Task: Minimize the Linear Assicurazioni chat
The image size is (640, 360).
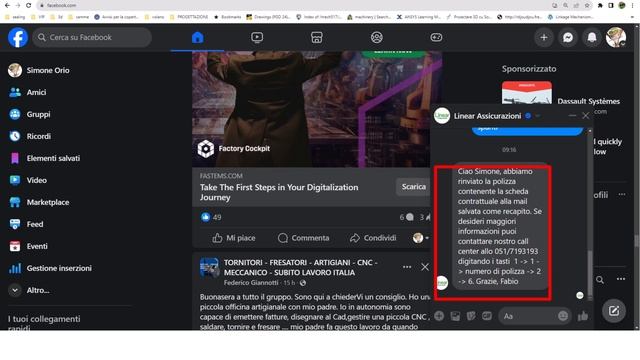Action: tap(572, 116)
